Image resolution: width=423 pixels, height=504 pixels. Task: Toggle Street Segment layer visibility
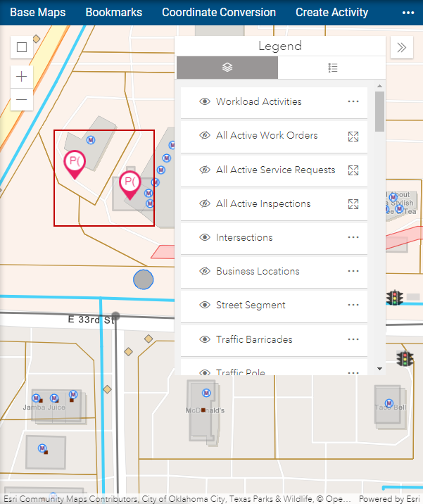[205, 305]
